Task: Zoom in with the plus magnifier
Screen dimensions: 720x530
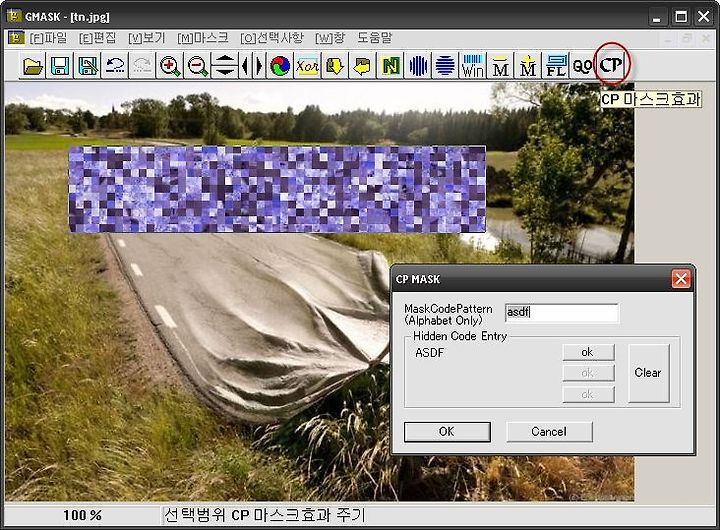Action: (x=170, y=66)
